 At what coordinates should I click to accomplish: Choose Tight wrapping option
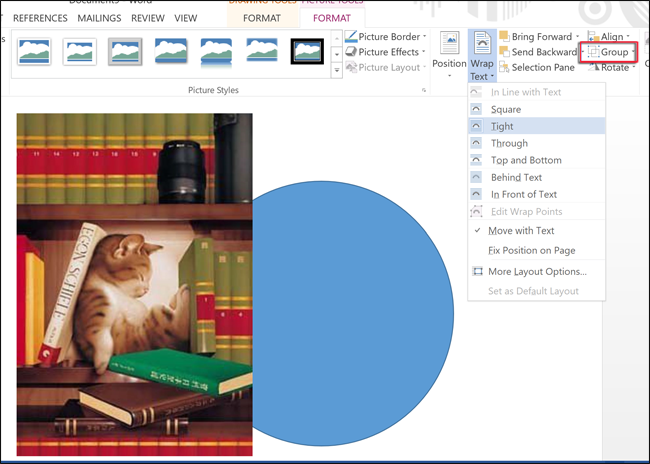[x=536, y=126]
